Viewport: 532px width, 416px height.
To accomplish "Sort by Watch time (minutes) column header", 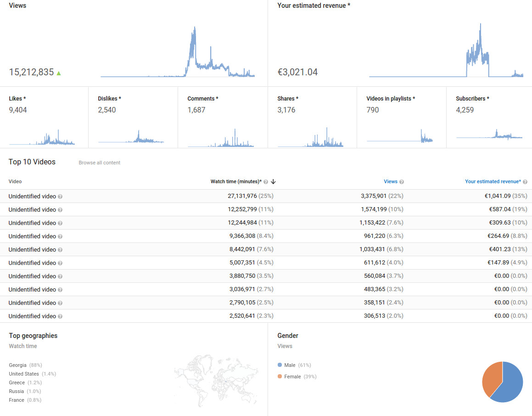I will tap(236, 181).
